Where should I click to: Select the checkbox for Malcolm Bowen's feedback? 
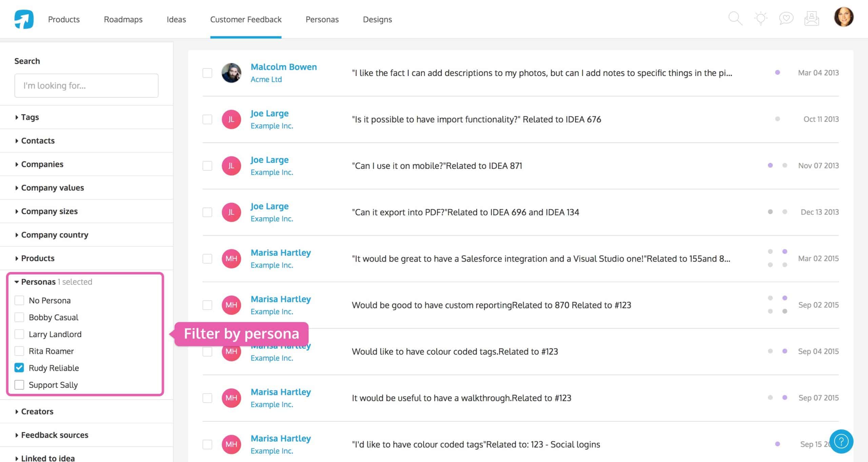coord(207,73)
